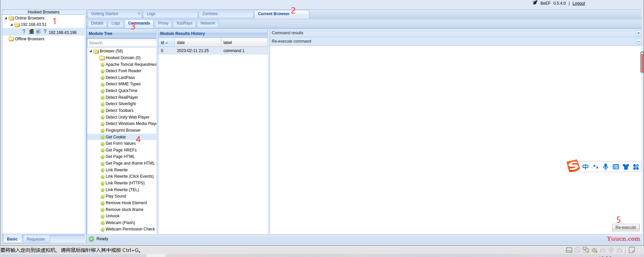Click the VM CD/DVD drive status icon
Image resolution: width=644 pixels, height=257 pixels.
tap(578, 250)
